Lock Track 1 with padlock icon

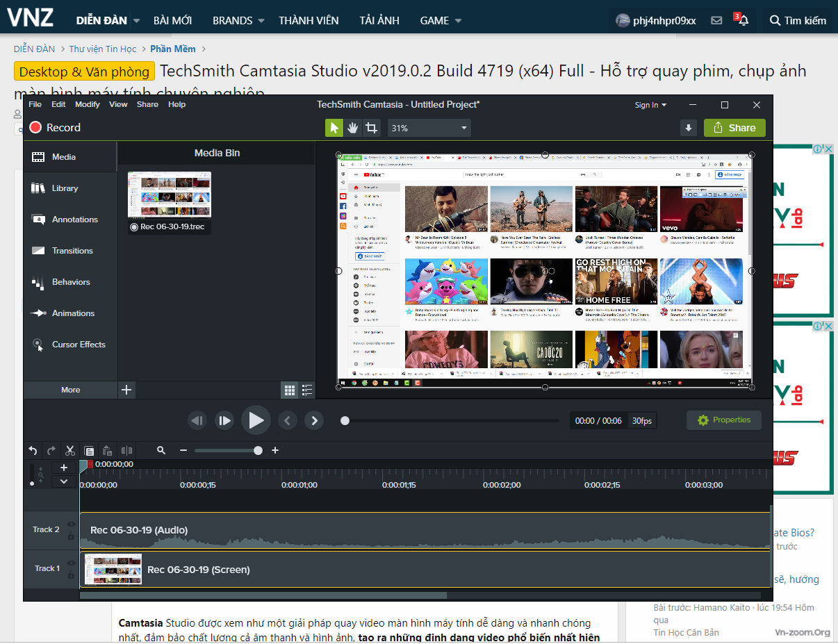coord(71,574)
